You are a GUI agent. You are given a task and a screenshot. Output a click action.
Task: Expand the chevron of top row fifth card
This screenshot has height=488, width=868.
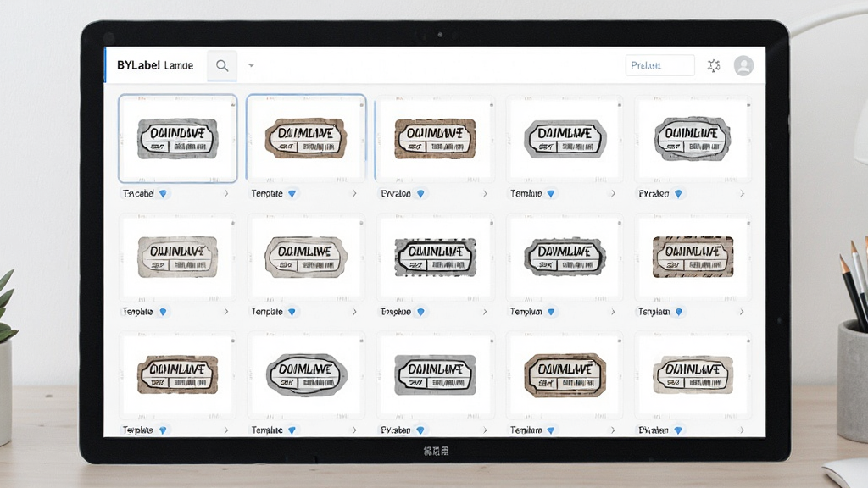coord(742,194)
